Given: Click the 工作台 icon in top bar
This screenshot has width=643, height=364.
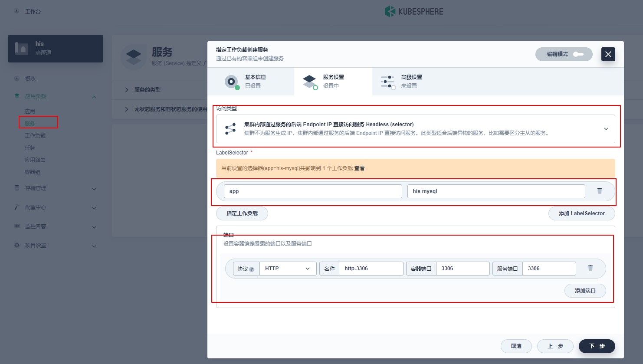Looking at the screenshot, I should [16, 11].
